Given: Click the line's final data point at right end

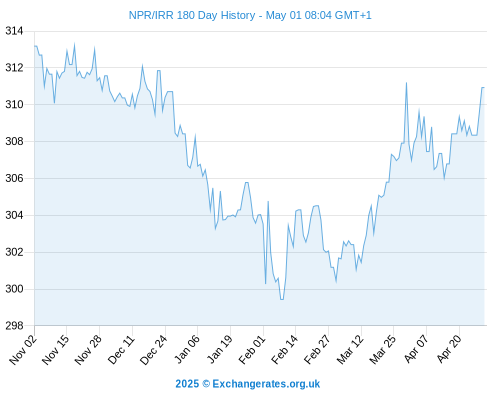Looking at the screenshot, I should pyautogui.click(x=484, y=87).
